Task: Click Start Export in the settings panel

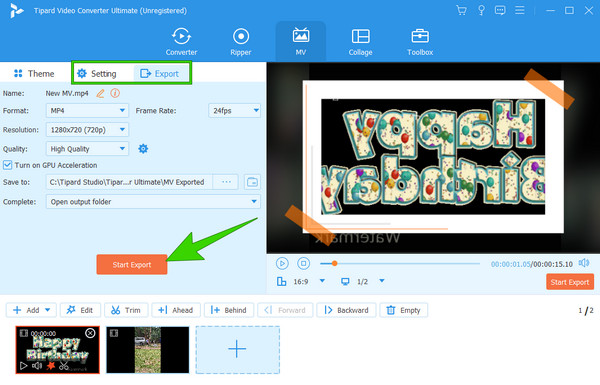Action: (132, 264)
